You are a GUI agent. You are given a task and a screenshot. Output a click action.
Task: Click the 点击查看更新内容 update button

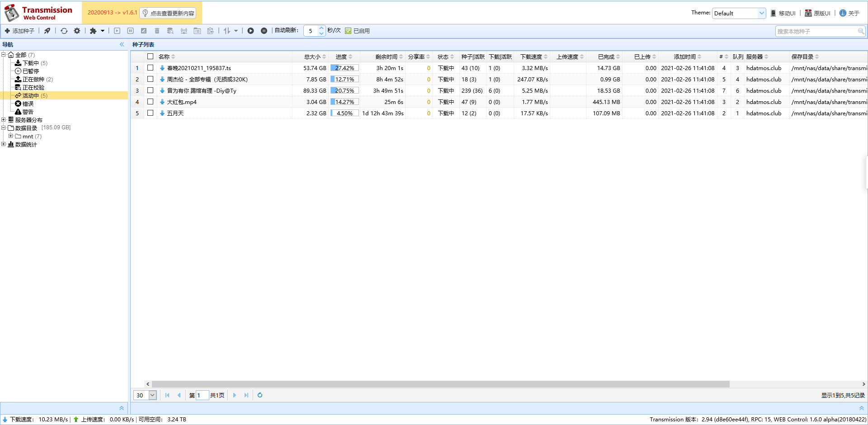click(x=168, y=13)
